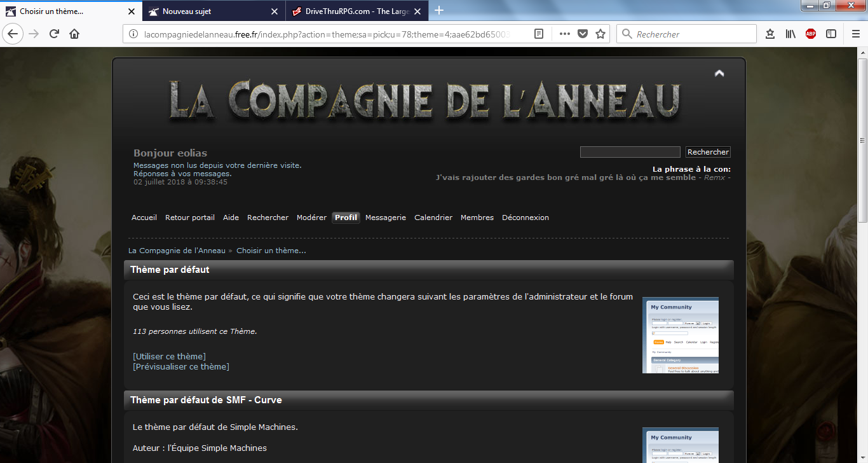Open unread messages since last visit link
The image size is (868, 463).
pyautogui.click(x=217, y=165)
